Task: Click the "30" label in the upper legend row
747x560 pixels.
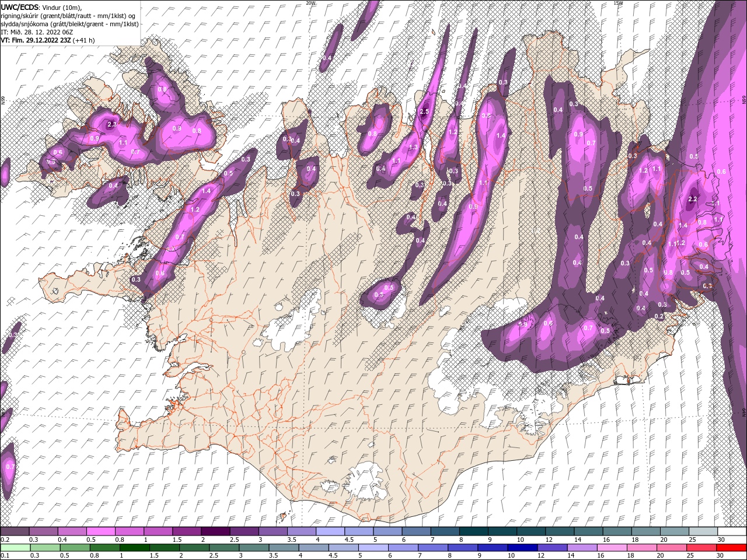Action: (x=721, y=540)
